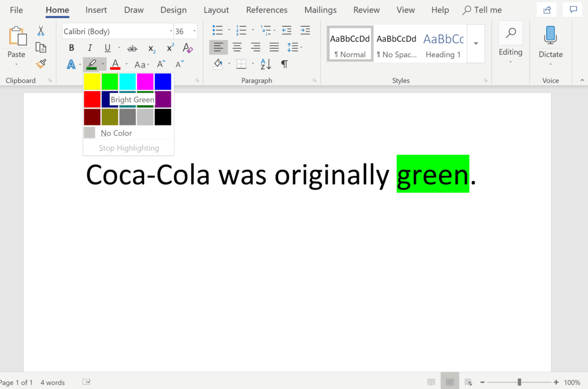
Task: Increase font size with A-up icon
Action: 161,64
